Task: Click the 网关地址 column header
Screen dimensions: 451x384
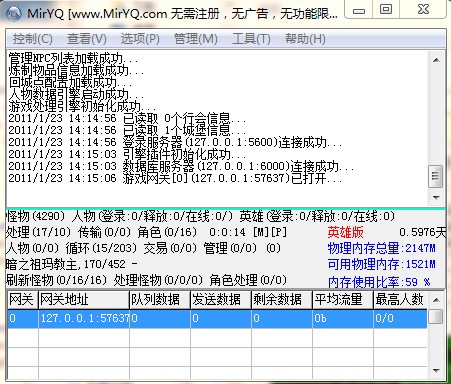Action: [x=84, y=299]
